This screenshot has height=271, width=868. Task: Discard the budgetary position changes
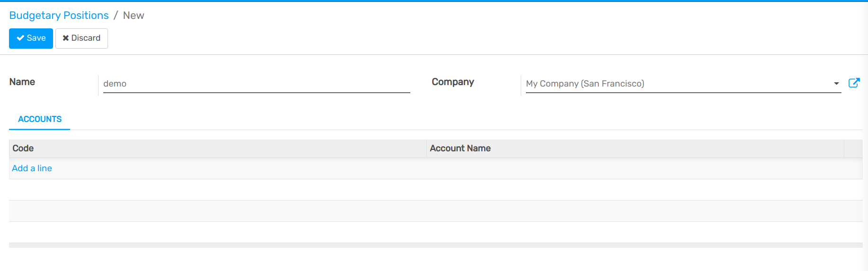[81, 38]
